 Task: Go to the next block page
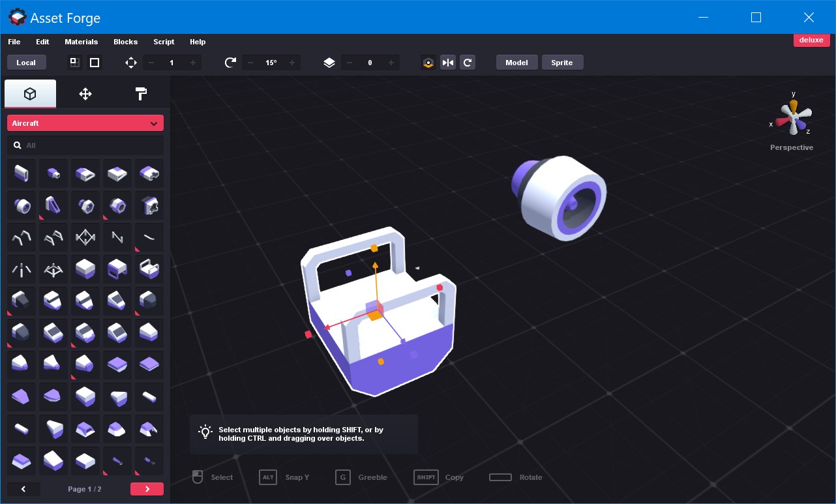tap(147, 489)
